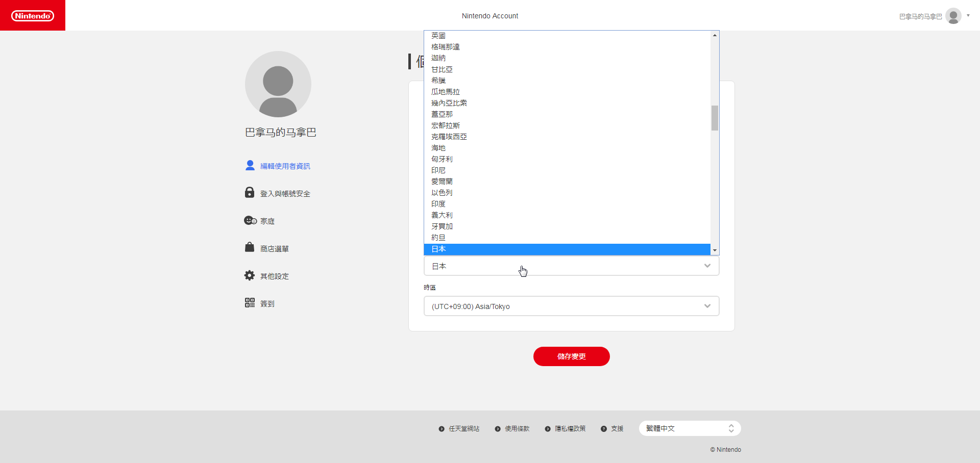Choose 希臘 in the country list
The image size is (980, 463).
click(438, 81)
